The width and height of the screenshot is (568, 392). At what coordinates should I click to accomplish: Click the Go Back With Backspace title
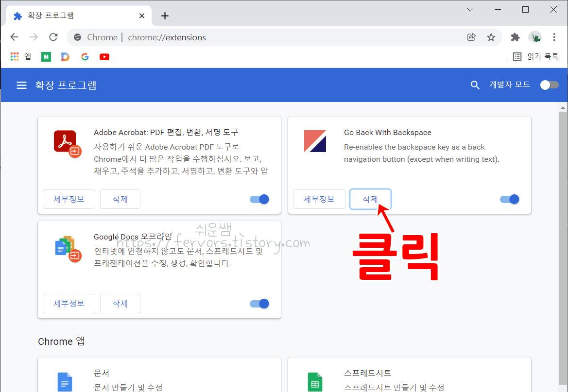pyautogui.click(x=388, y=133)
